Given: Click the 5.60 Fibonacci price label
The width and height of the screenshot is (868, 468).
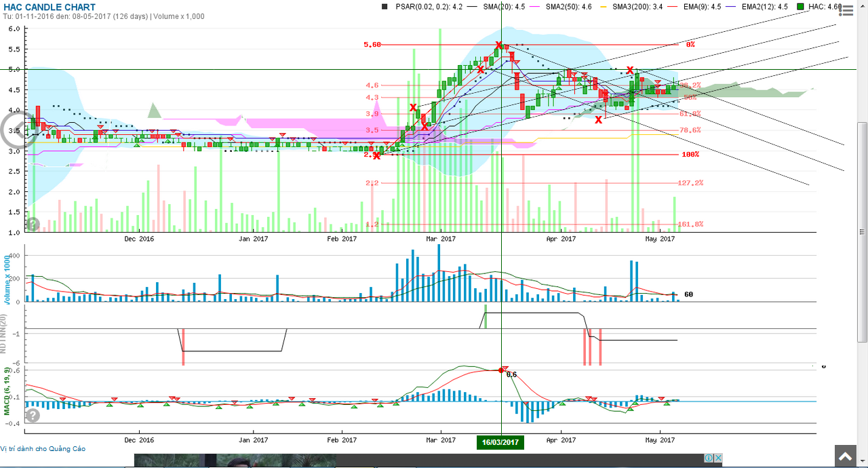Looking at the screenshot, I should pyautogui.click(x=372, y=45).
